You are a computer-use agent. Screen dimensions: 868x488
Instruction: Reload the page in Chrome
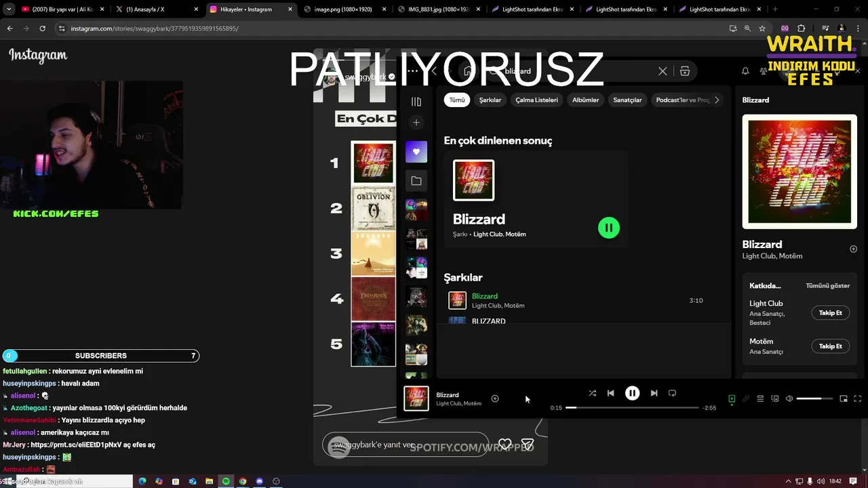tap(42, 28)
